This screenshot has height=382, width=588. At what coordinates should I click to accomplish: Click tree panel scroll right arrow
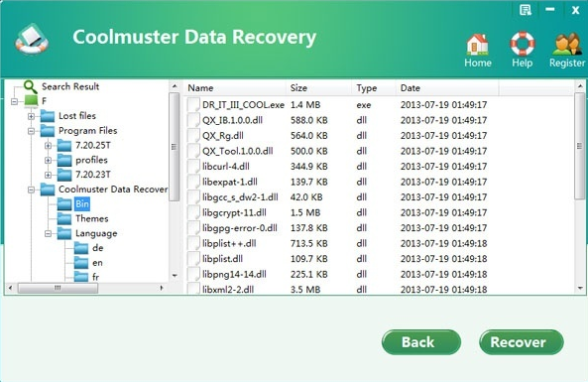(x=162, y=288)
